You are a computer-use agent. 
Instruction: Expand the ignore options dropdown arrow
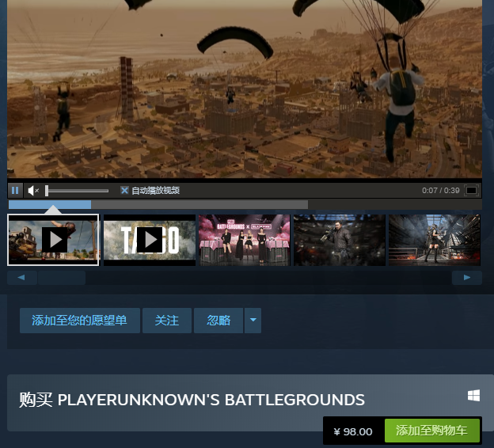pyautogui.click(x=253, y=321)
